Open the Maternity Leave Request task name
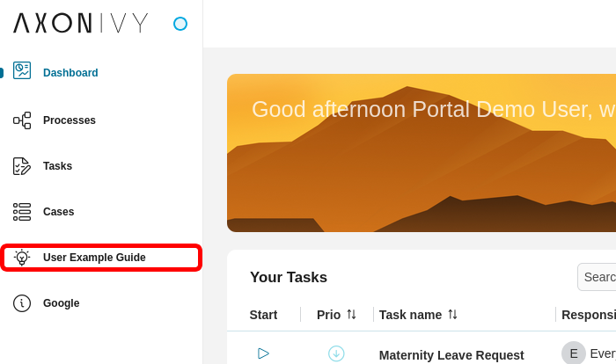 pos(451,355)
